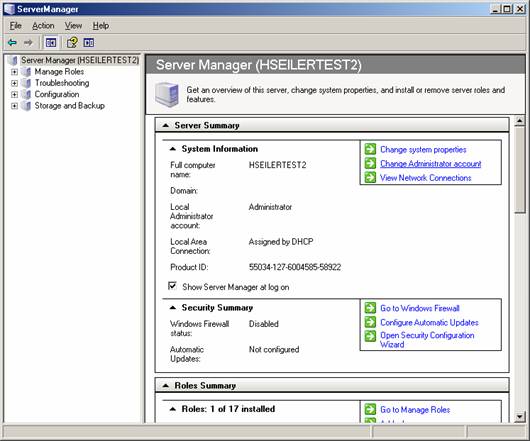Screen dimensions: 530x441
Task: Click the green arrow beside Change Administrator account
Action: pos(370,163)
